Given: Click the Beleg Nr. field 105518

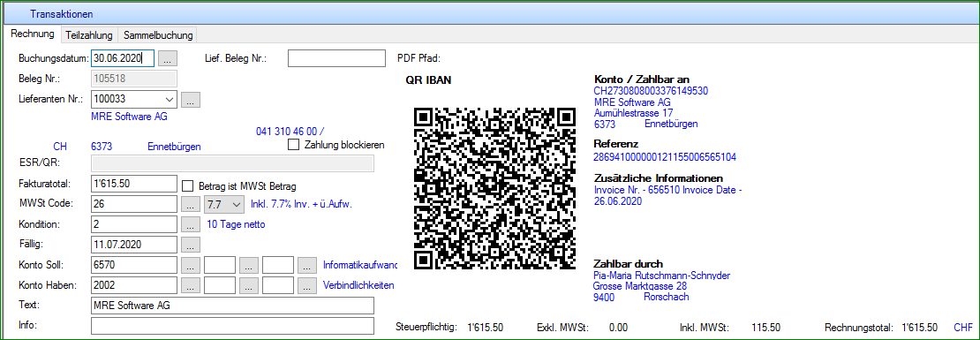Looking at the screenshot, I should tap(134, 79).
